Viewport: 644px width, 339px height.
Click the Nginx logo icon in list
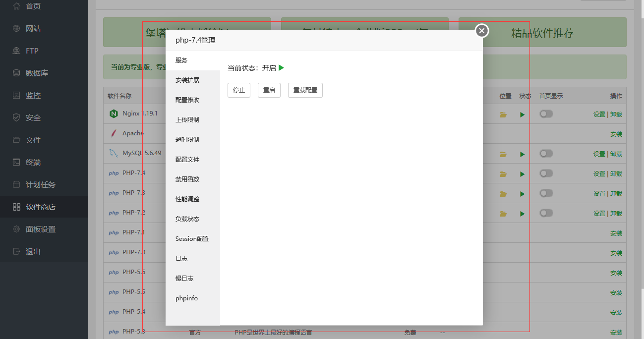pos(114,114)
